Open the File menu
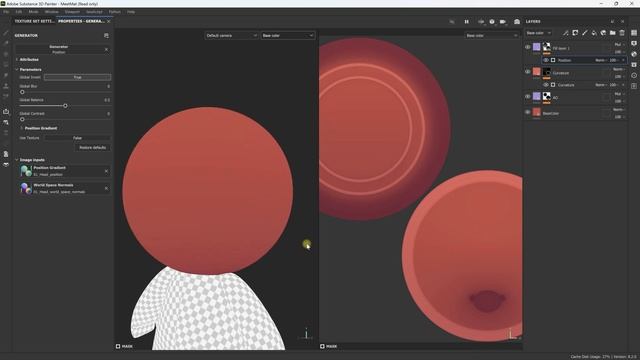The height and width of the screenshot is (360, 640). (x=6, y=12)
